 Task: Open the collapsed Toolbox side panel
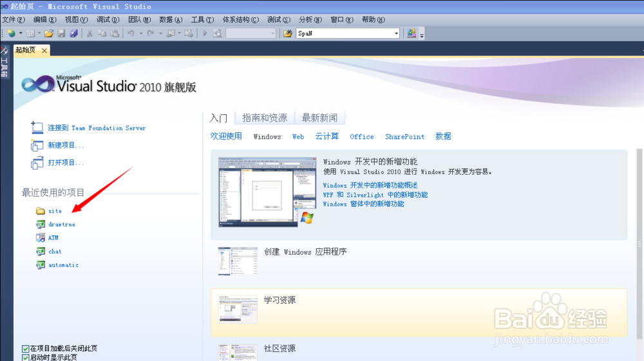point(4,62)
